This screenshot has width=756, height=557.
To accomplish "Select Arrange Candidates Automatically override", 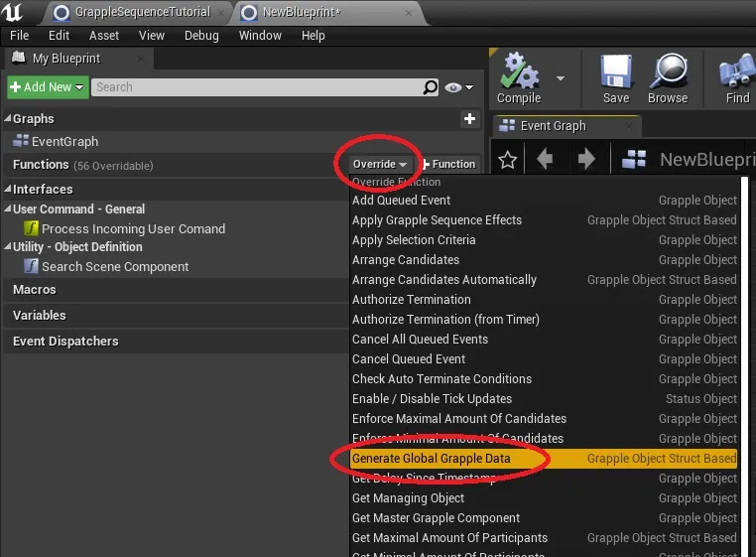I will 544,279.
